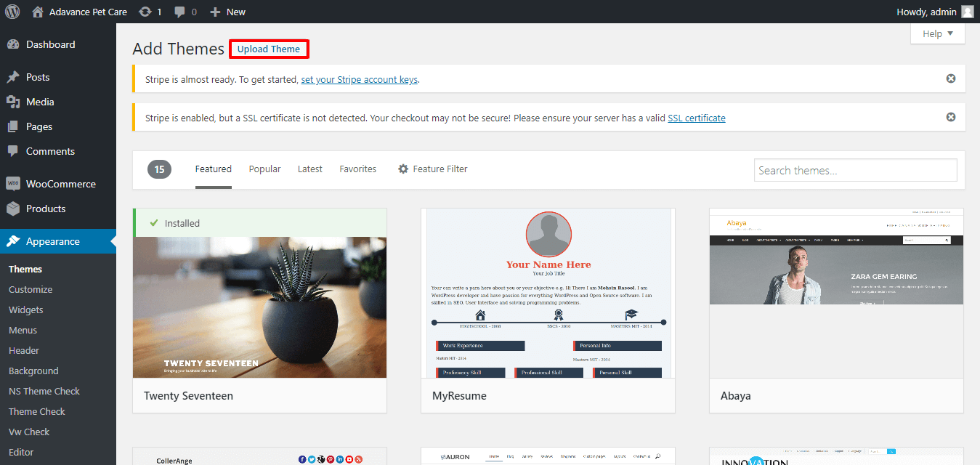
Task: Dismiss the Stripe account keys notice
Action: [950, 78]
